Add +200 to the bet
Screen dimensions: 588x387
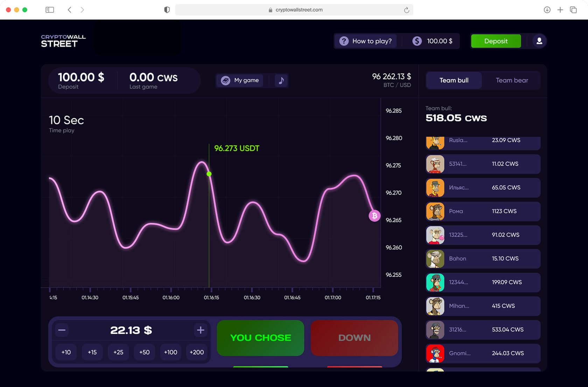(x=197, y=352)
